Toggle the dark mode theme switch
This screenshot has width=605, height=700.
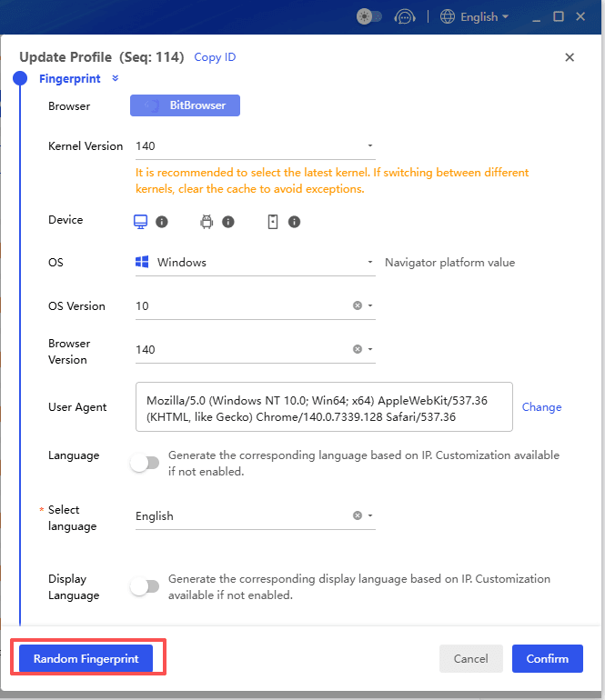[369, 17]
